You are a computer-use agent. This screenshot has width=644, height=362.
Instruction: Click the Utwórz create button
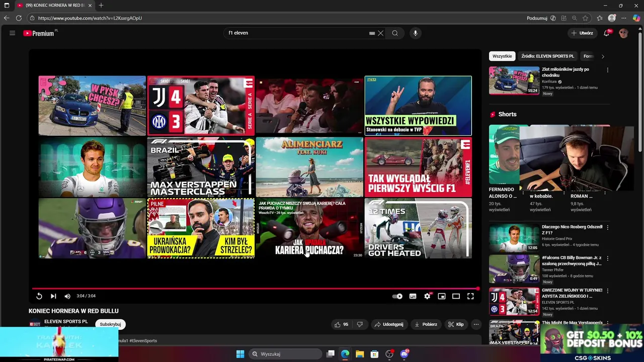pyautogui.click(x=582, y=33)
